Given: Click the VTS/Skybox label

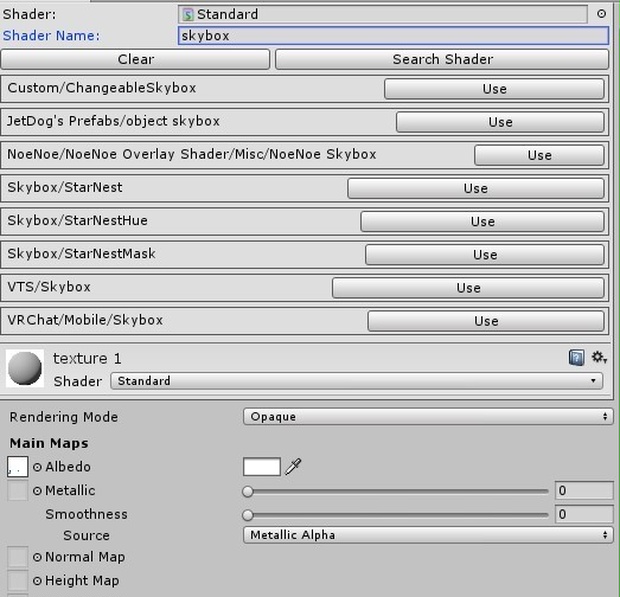Looking at the screenshot, I should [x=49, y=287].
